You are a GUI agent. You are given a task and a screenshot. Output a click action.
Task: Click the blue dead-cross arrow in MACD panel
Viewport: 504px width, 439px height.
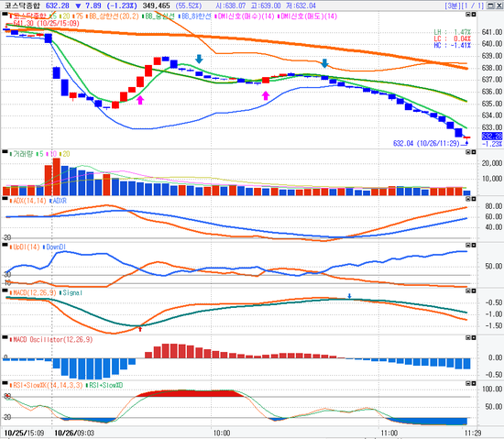point(349,296)
